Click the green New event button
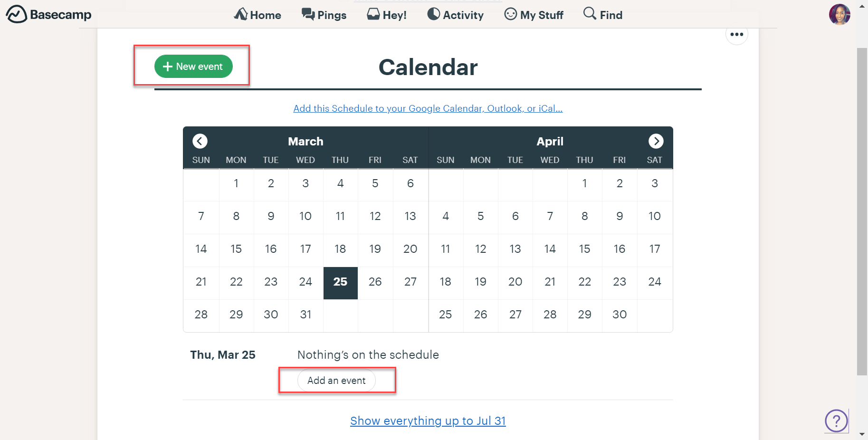This screenshot has width=868, height=440. [193, 67]
